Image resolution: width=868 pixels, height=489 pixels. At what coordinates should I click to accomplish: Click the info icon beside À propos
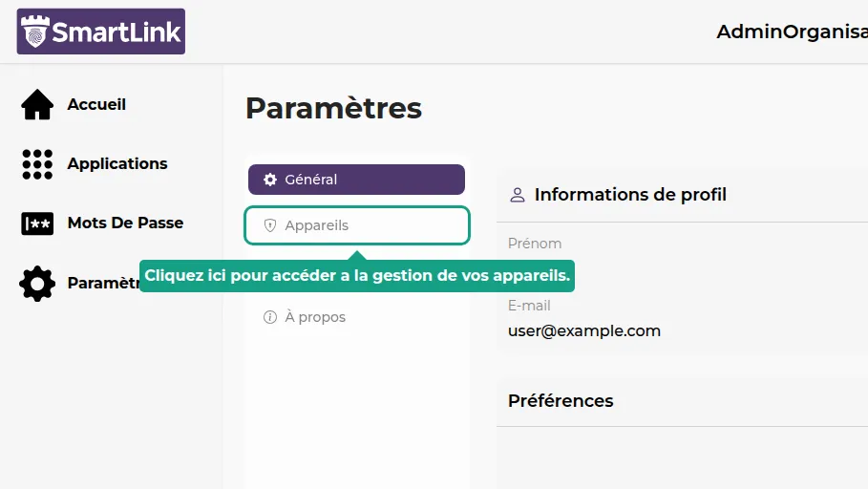point(270,317)
